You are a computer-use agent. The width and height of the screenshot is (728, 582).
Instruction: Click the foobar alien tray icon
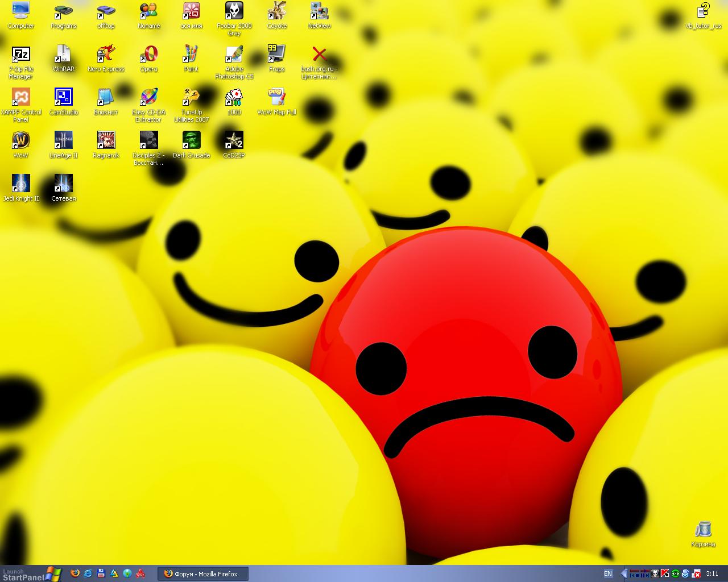(655, 574)
